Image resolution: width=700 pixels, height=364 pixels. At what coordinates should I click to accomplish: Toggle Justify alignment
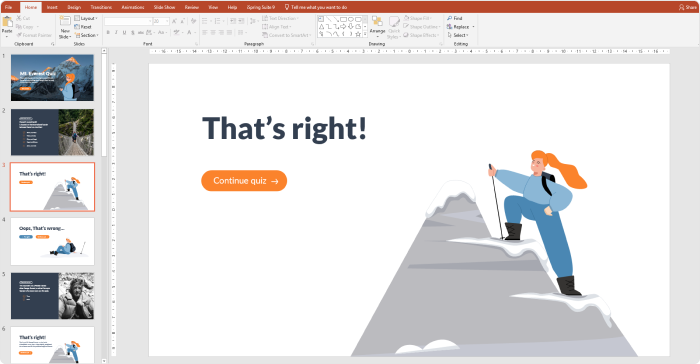(x=229, y=33)
